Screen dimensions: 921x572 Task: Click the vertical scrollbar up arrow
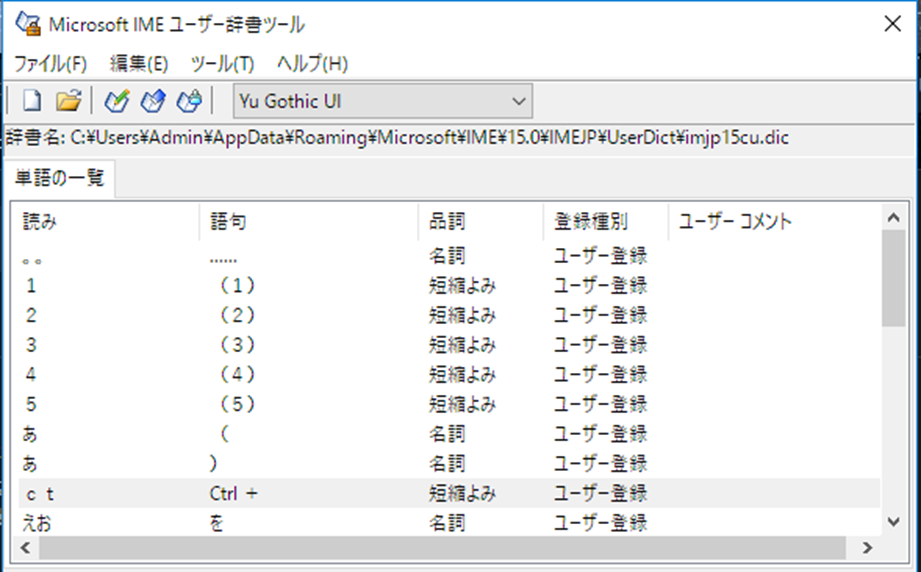pyautogui.click(x=894, y=218)
